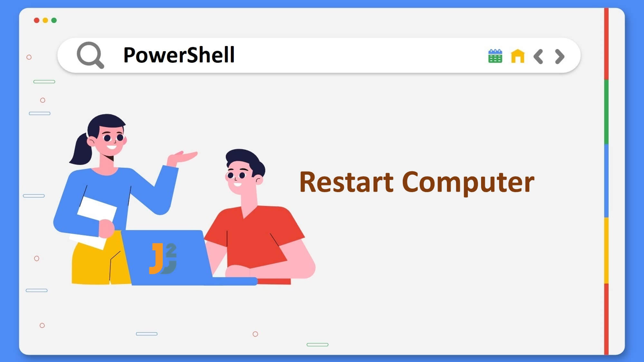Screen dimensions: 644x362
Task: Click the yellow traffic light button
Action: point(45,20)
